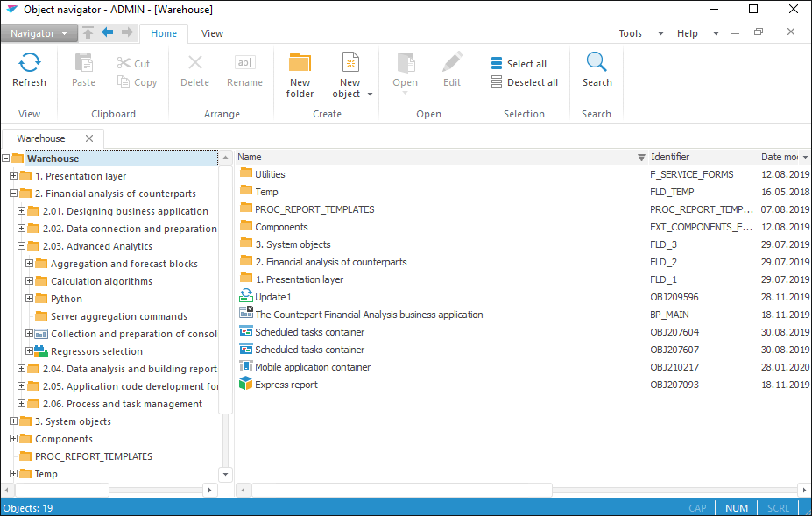Screen dimensions: 812x516
Task: Expand the 3. System objects tree node
Action: pos(14,421)
